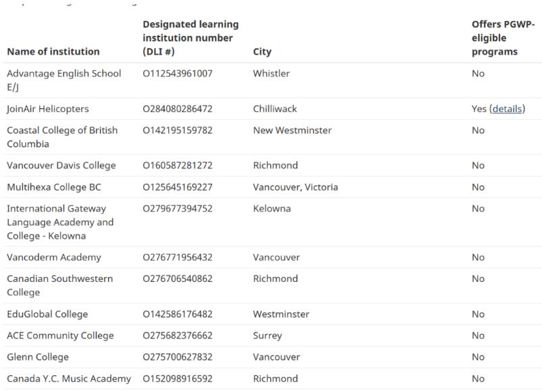Screen dimensions: 542x392
Task: Click the Coastal College of British Columbia row
Action: (271, 137)
